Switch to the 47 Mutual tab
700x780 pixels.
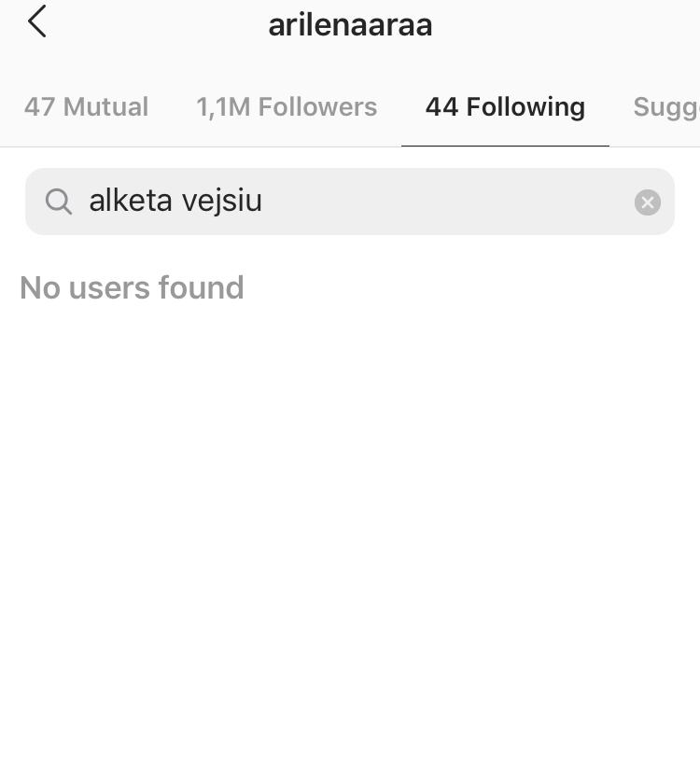click(x=86, y=107)
